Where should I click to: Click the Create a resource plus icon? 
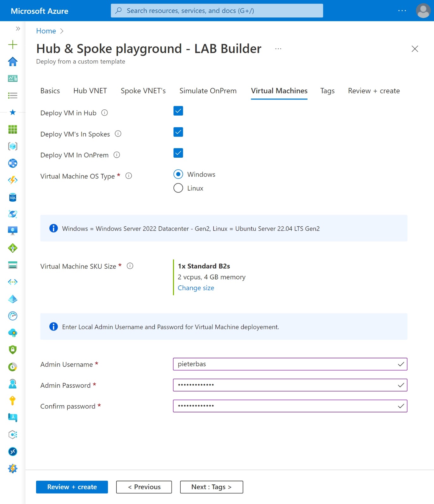(x=13, y=45)
